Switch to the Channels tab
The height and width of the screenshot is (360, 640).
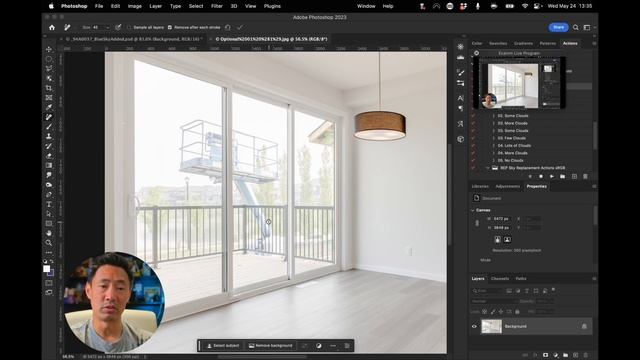point(500,279)
